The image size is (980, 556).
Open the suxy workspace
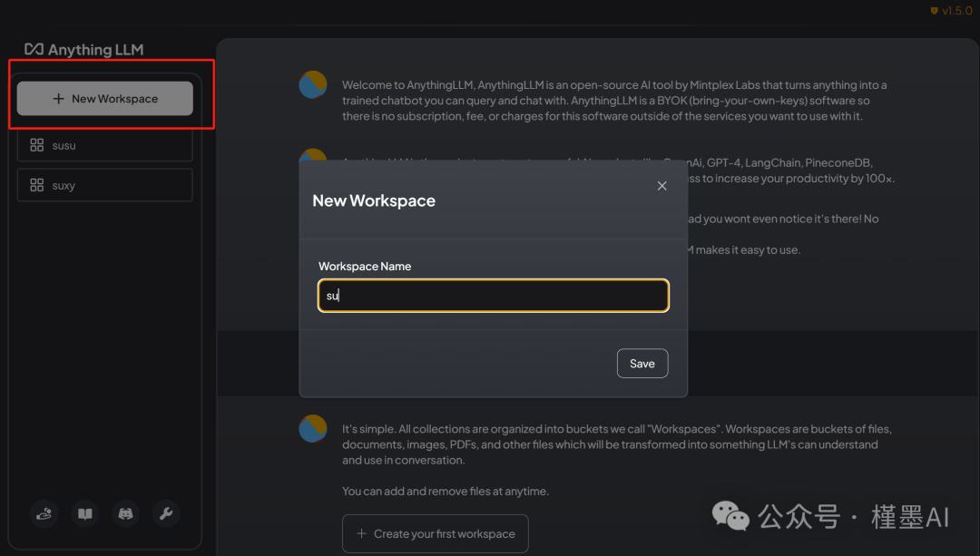click(105, 185)
